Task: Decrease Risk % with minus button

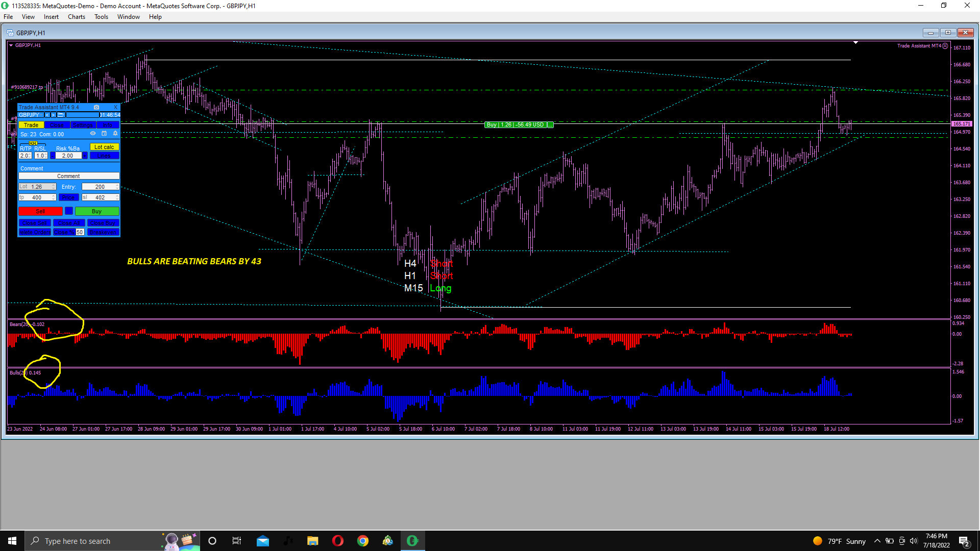Action: (53, 156)
